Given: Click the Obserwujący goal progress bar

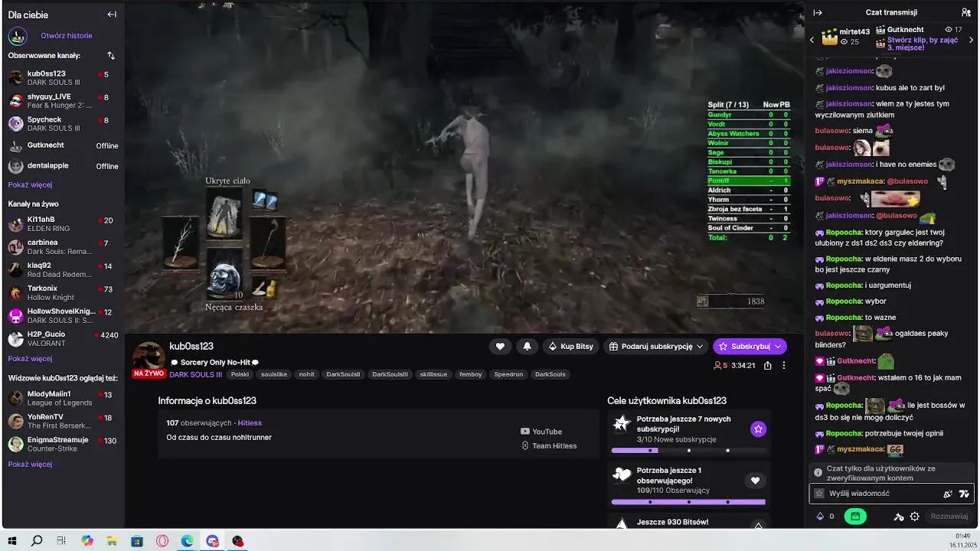Looking at the screenshot, I should pos(688,502).
